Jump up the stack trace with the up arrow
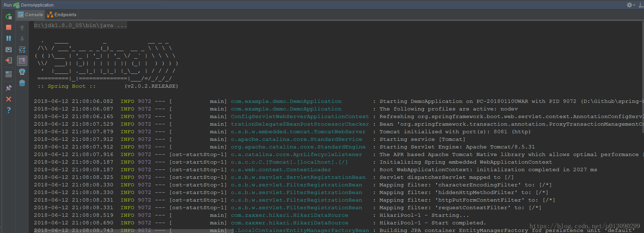Image resolution: width=644 pixels, height=233 pixels. [x=22, y=28]
